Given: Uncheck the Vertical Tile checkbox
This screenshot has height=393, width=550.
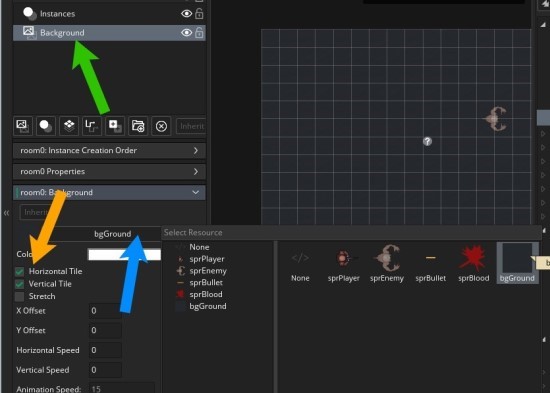Looking at the screenshot, I should pyautogui.click(x=20, y=284).
